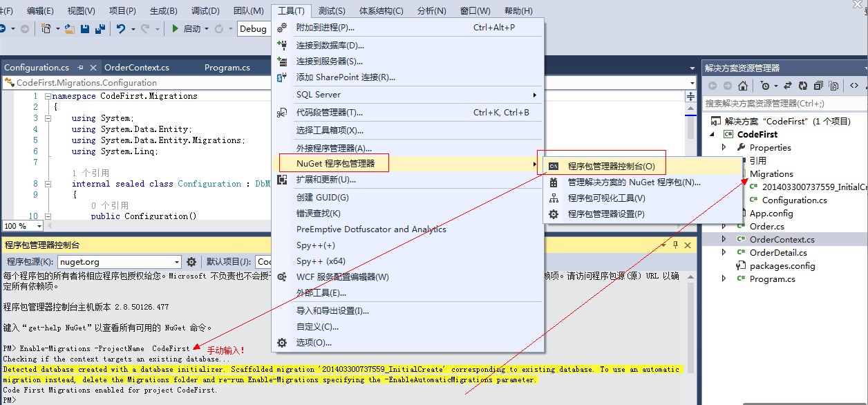The image size is (868, 405).
Task: Open the default project combo box
Action: (264, 262)
